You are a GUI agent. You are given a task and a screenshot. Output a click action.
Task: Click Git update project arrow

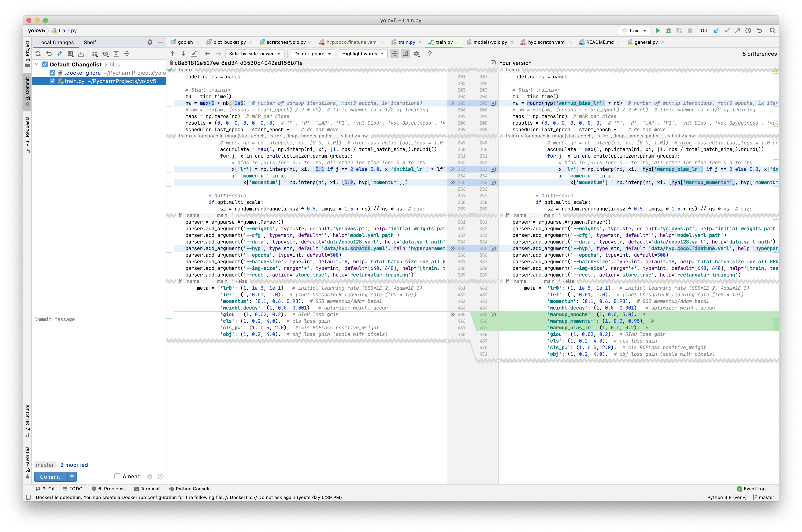(x=716, y=31)
